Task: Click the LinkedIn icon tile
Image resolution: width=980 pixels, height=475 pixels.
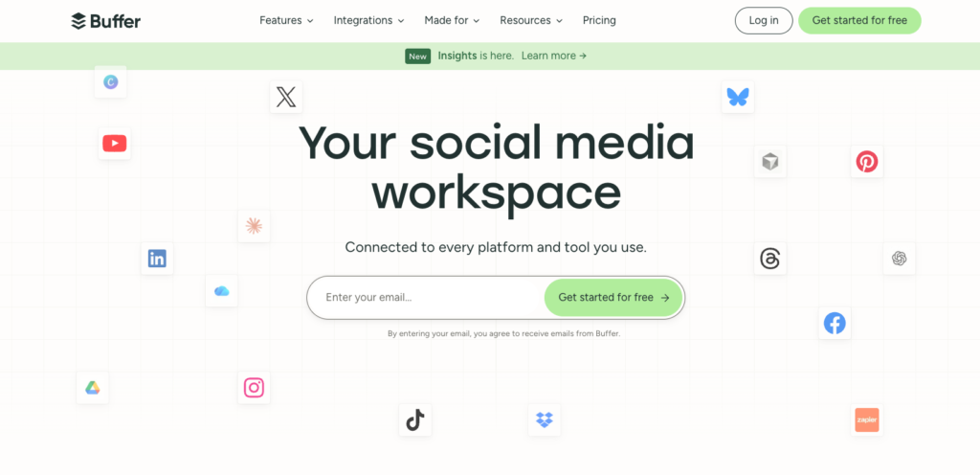Action: click(x=157, y=259)
